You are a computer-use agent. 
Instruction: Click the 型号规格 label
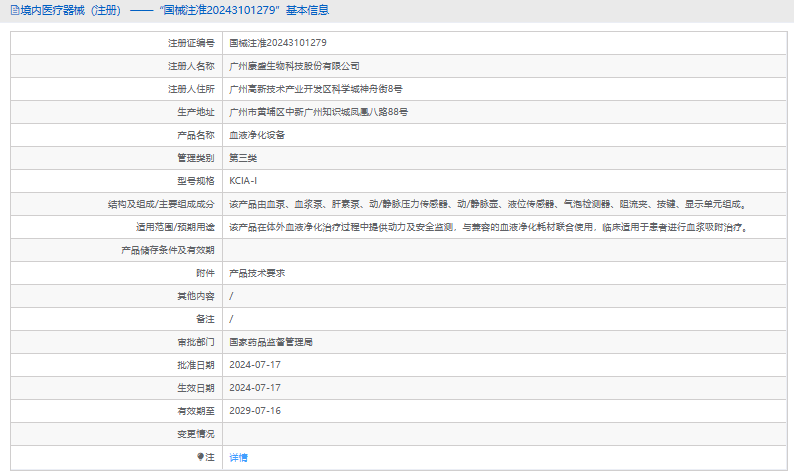[x=196, y=181]
